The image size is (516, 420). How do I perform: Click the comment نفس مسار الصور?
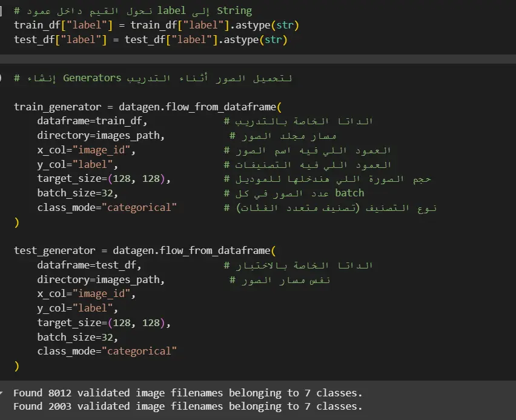[280, 281]
